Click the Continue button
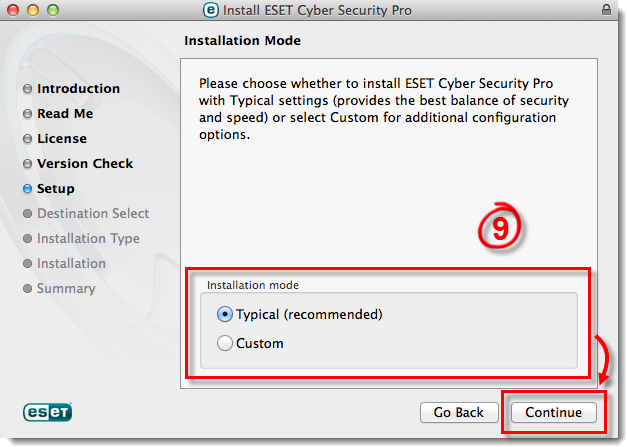 click(553, 412)
